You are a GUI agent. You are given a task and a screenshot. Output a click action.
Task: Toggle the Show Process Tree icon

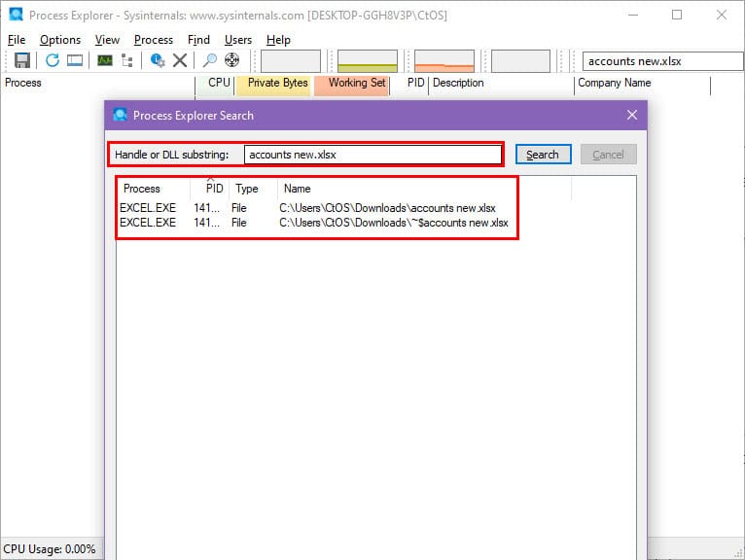[x=126, y=60]
